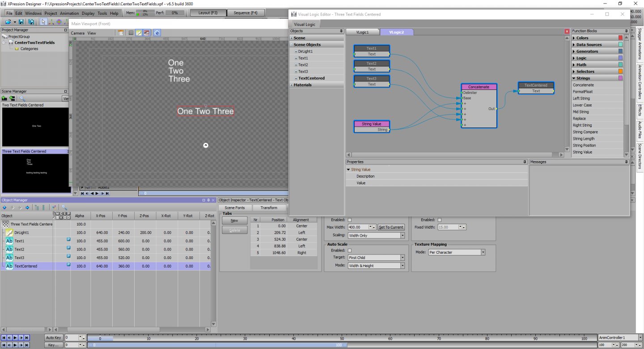Click the Object Manager move-up arrow
The image size is (644, 349).
point(4,208)
